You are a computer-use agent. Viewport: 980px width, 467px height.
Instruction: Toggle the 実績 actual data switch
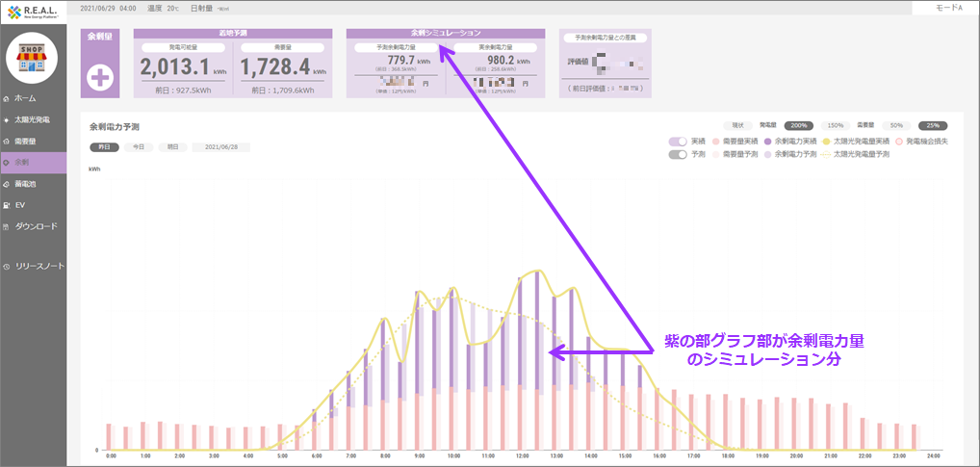(x=679, y=141)
